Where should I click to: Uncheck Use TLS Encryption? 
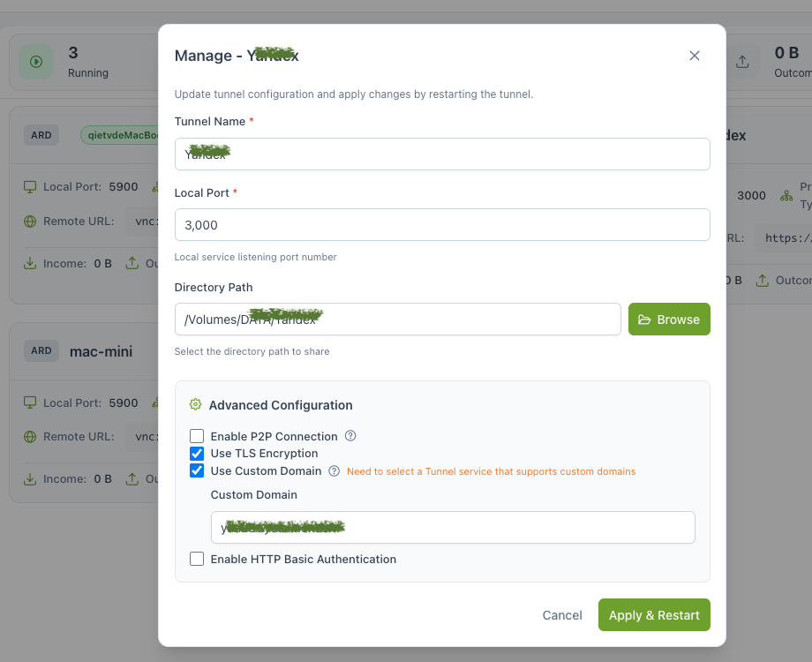[x=197, y=454]
